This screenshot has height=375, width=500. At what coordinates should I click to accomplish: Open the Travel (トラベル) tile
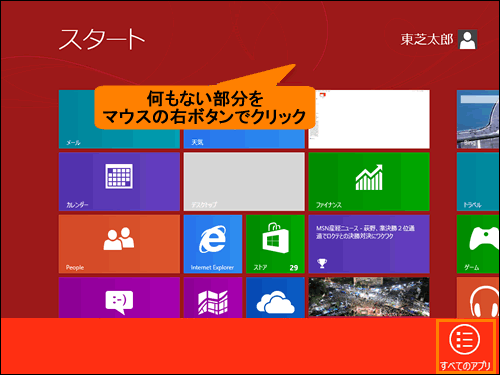pyautogui.click(x=478, y=182)
